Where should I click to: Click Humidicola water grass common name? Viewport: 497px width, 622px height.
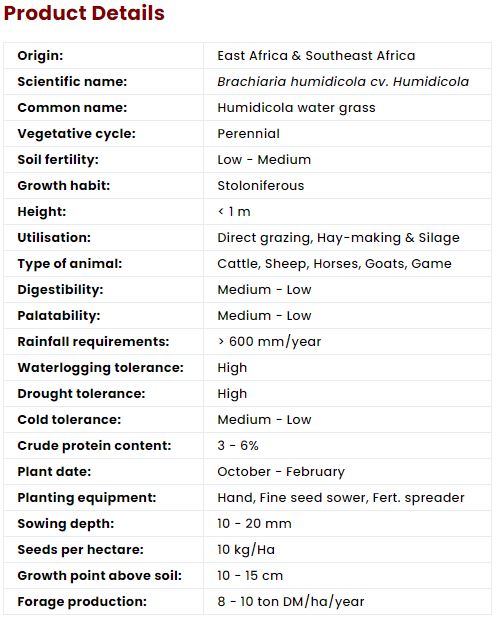tap(296, 108)
